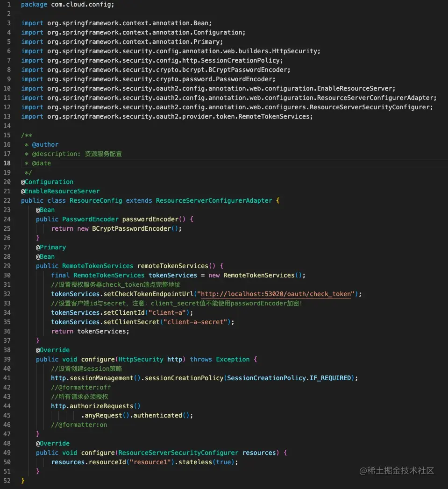Click the ResourceServerSecurityConfigurer parameter type on line 49
The width and height of the screenshot is (448, 489).
[178, 453]
